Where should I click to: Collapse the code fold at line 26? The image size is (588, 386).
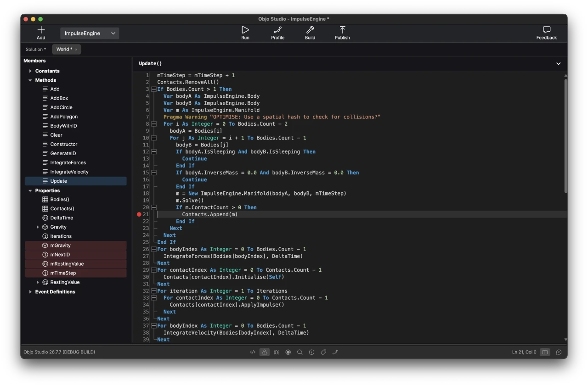(x=154, y=249)
